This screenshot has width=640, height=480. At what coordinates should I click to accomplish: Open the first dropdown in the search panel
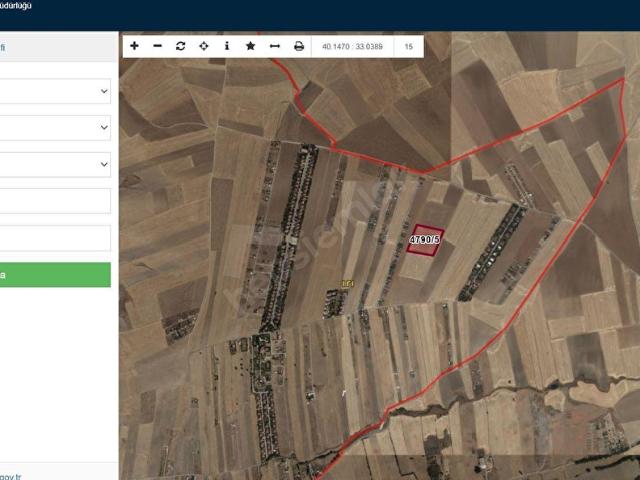pyautogui.click(x=55, y=91)
